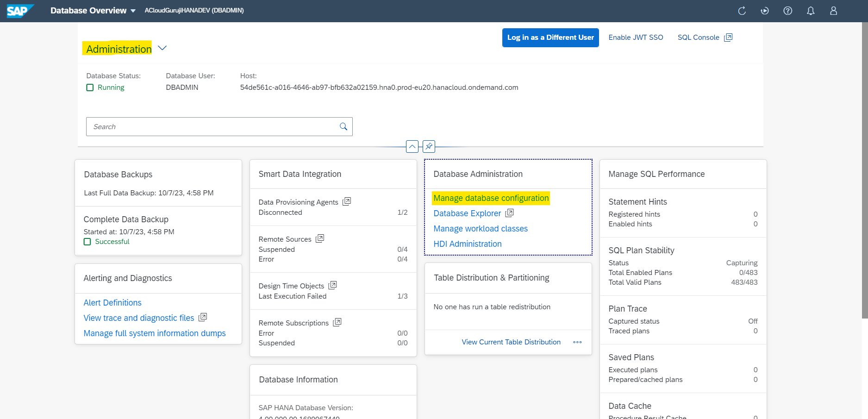The image size is (868, 419).
Task: Open the help question mark icon
Action: (x=787, y=11)
